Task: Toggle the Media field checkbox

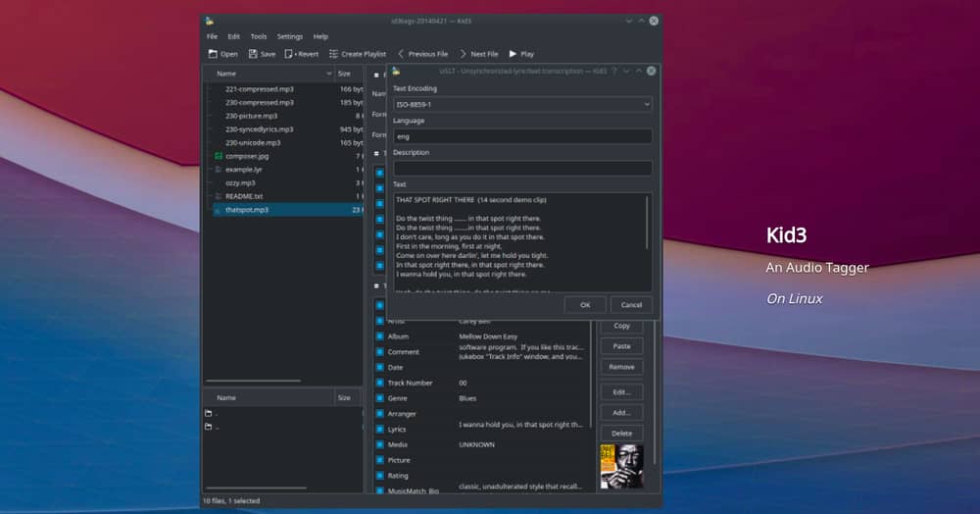Action: tap(379, 444)
